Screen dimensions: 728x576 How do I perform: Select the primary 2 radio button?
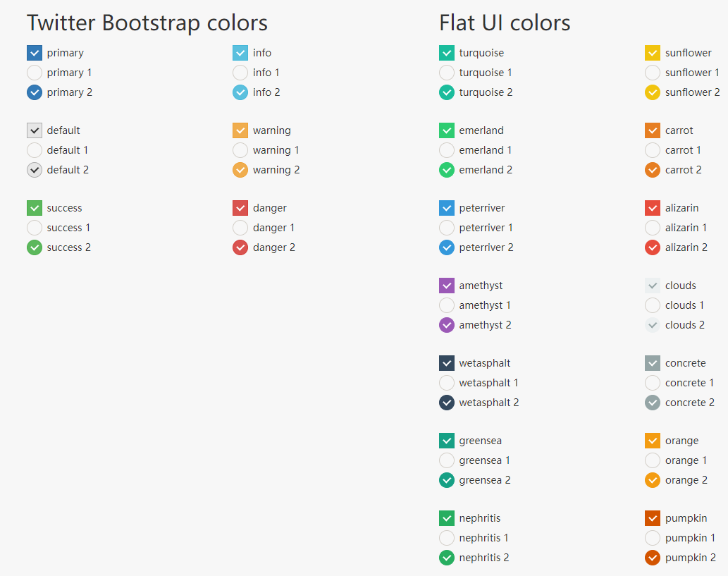click(x=35, y=92)
